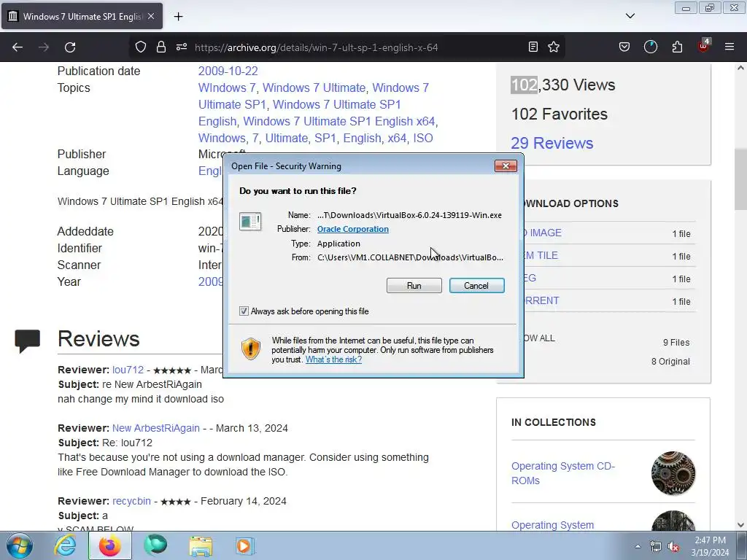Uncheck Always ask before opening this file

coord(244,311)
